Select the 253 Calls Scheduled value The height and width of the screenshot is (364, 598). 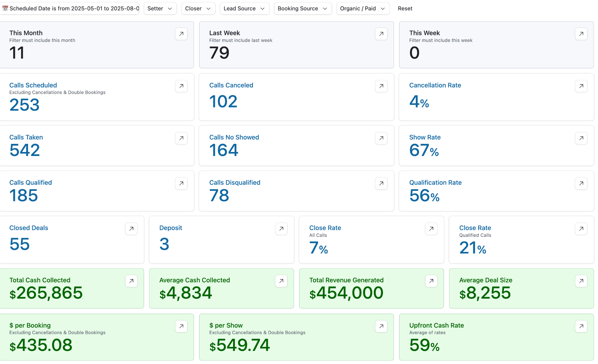24,105
